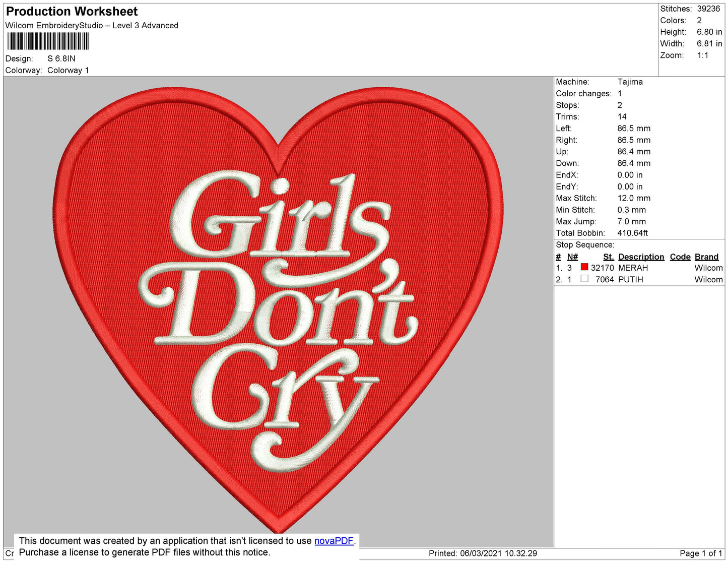Click the barcode under the Wilcom title
728x563 pixels.
point(48,41)
